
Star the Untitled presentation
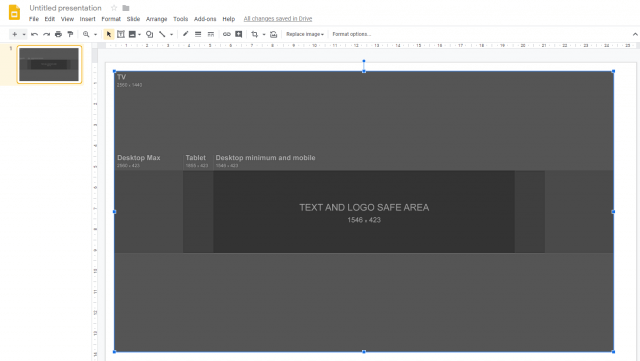[x=114, y=8]
